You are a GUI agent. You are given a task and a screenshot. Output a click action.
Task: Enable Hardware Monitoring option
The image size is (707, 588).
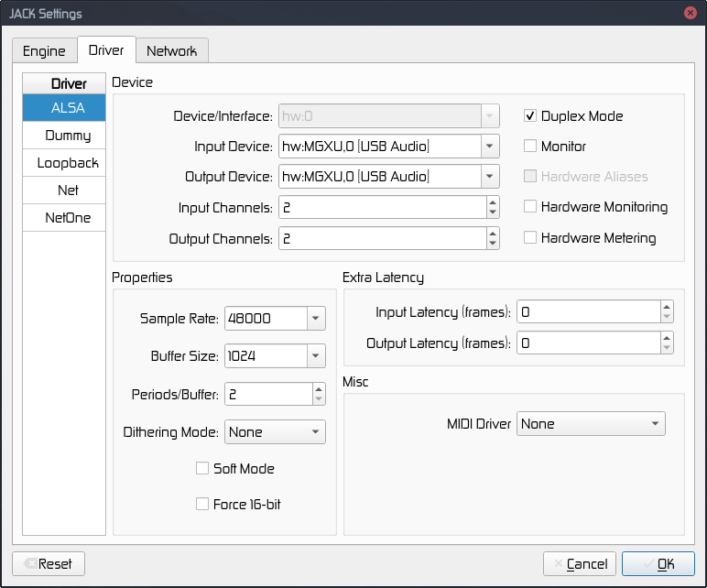[530, 207]
